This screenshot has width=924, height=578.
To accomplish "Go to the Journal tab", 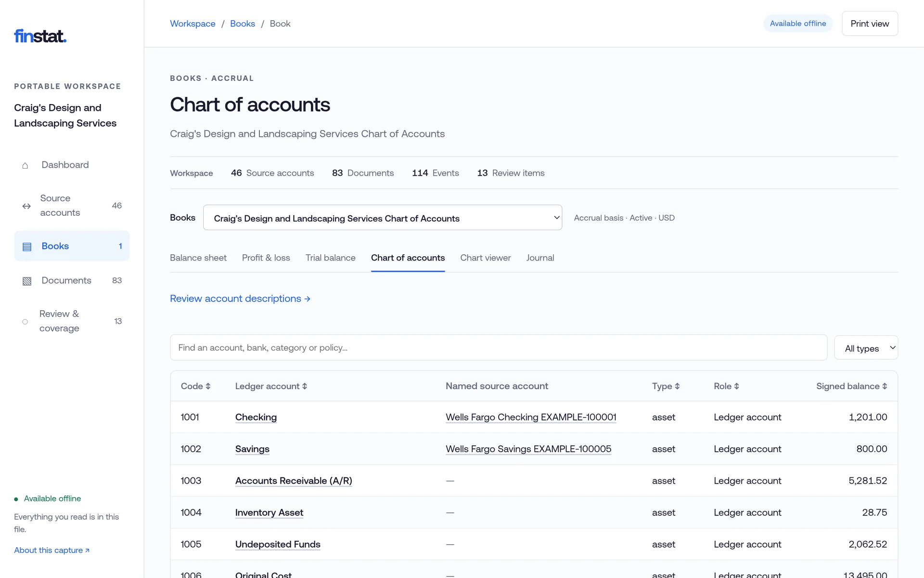I will pos(540,258).
